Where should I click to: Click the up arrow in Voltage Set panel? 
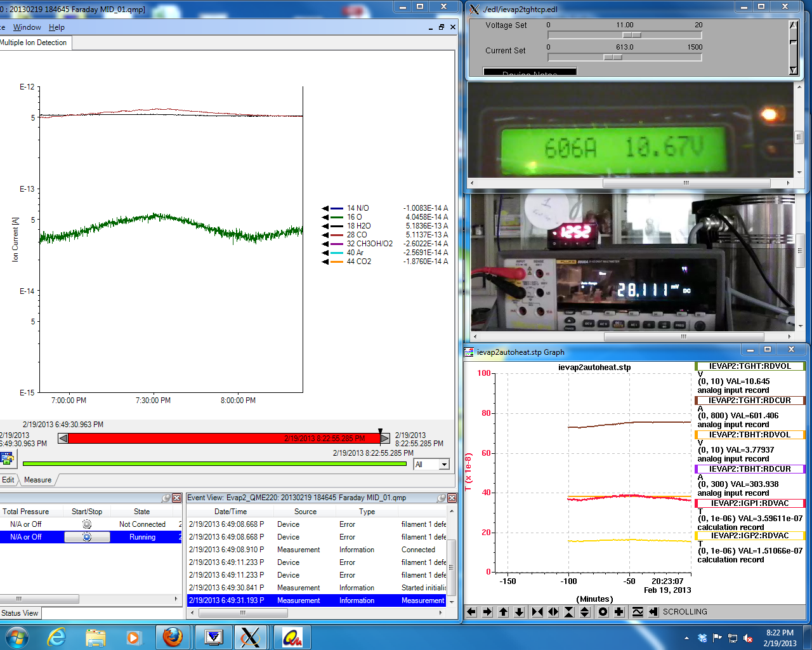[793, 25]
